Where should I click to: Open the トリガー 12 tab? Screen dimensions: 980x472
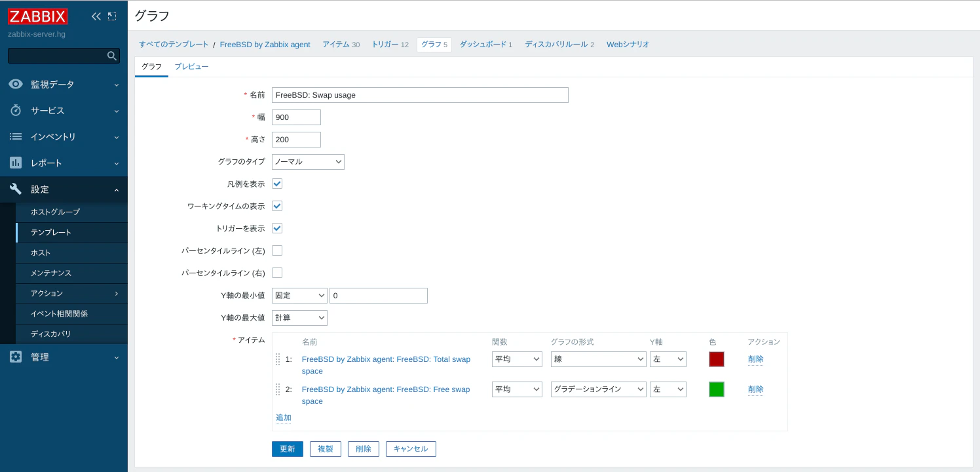[390, 45]
